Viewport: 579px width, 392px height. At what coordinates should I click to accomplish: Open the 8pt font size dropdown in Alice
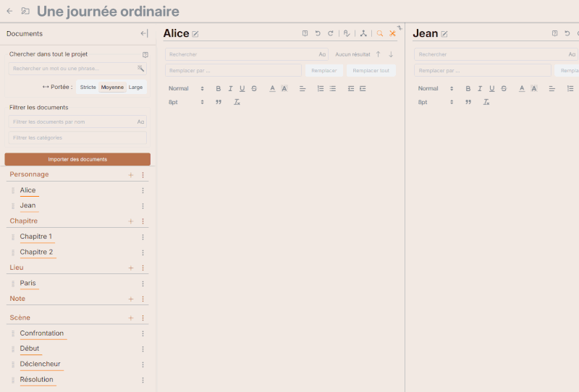tap(187, 102)
